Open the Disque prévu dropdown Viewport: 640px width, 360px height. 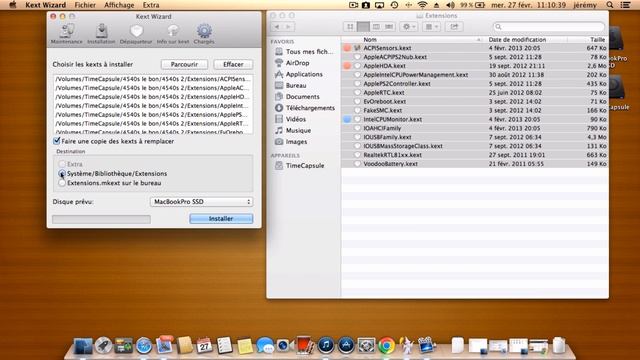point(202,202)
